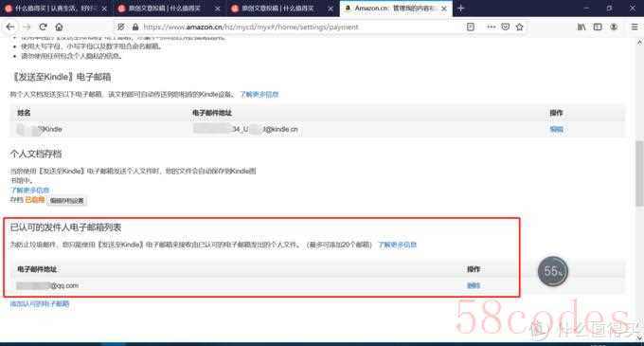Viewport: 644px width, 346px height.
Task: Click the page vertical scrollbar thumb
Action: pos(639,173)
